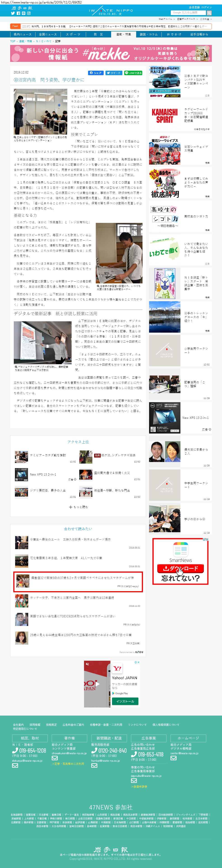Play the Yahoo! JAPAN video ad
This screenshot has width=222, height=868.
(97, 684)
